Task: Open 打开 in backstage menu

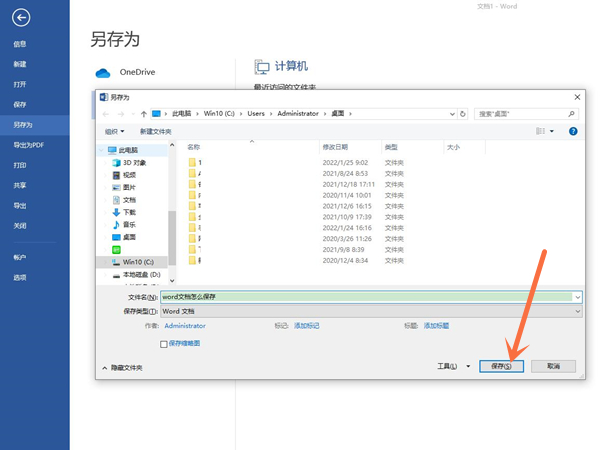Action: tap(20, 85)
